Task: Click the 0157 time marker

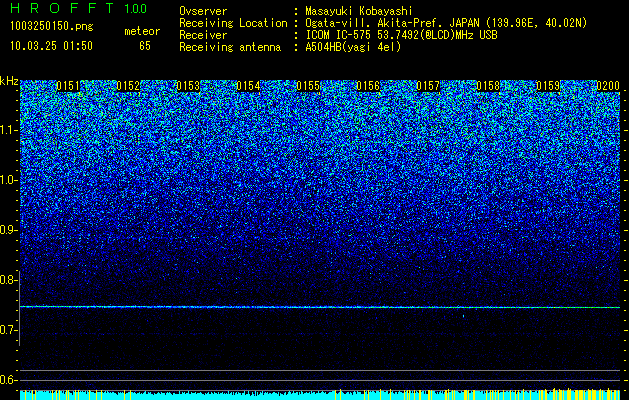Action: (428, 86)
